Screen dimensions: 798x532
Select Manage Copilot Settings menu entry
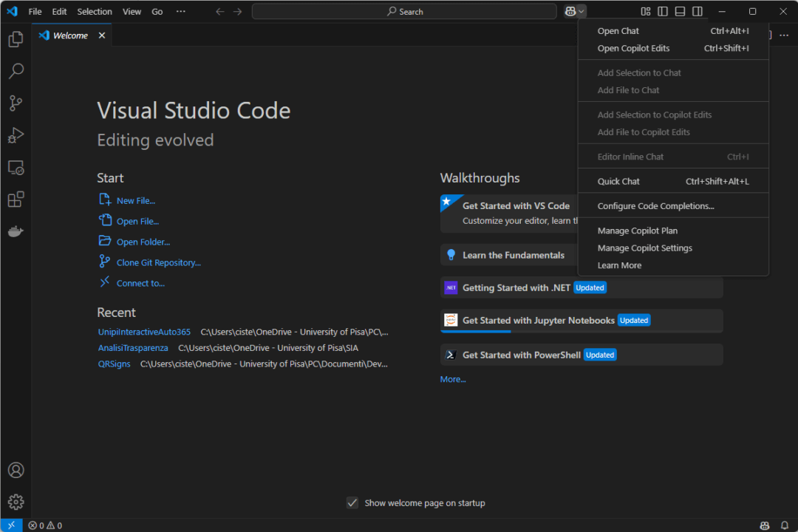click(x=644, y=248)
